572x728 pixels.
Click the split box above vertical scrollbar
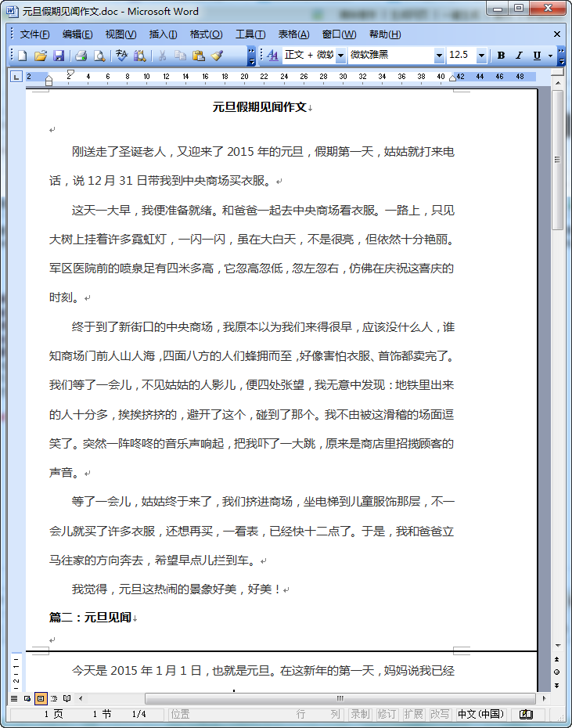pos(558,73)
